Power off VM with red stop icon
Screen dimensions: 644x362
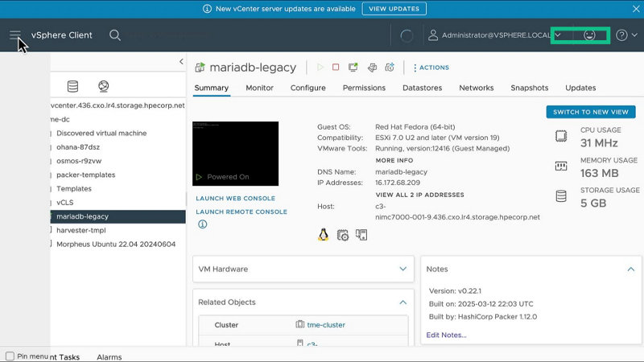[336, 67]
